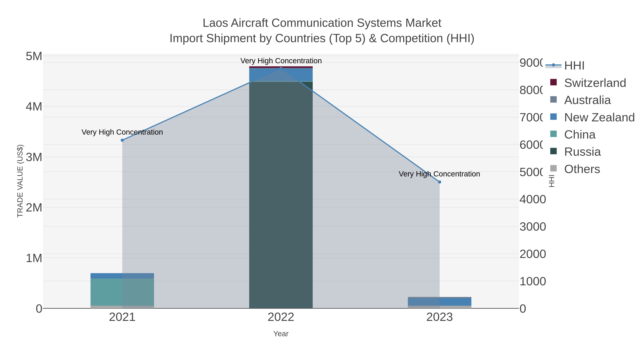Click the 4M tick on trade value axis
Image resolution: width=644 pixels, height=362 pixels.
click(34, 107)
